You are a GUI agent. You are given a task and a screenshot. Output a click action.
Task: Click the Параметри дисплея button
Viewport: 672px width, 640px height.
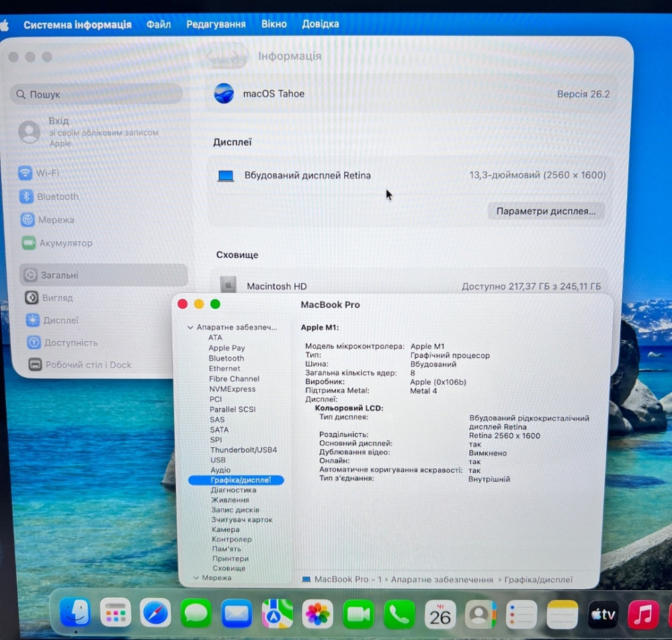[546, 211]
